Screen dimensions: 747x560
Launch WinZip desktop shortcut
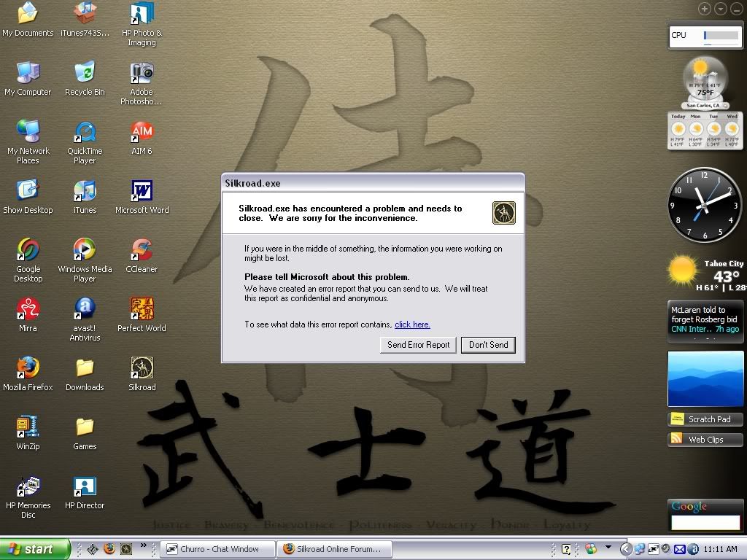coord(28,433)
